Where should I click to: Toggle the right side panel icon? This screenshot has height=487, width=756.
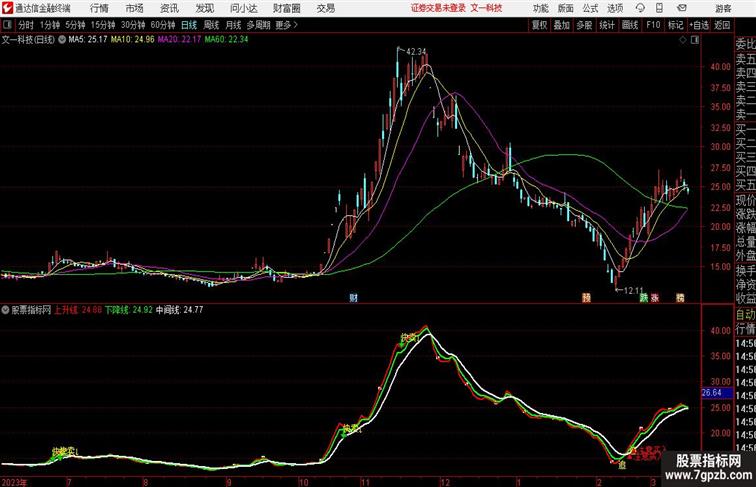695,40
